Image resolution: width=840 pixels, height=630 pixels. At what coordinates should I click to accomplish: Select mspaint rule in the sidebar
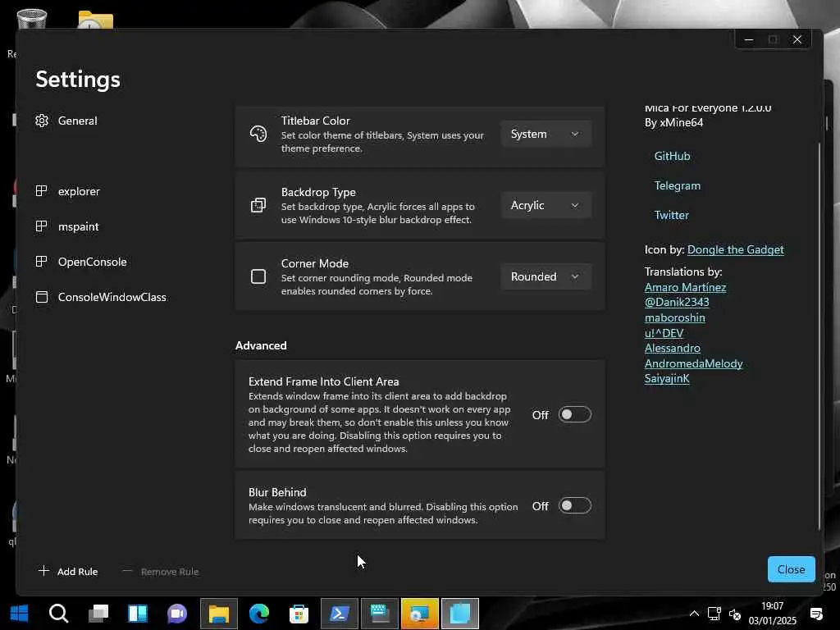pyautogui.click(x=78, y=226)
